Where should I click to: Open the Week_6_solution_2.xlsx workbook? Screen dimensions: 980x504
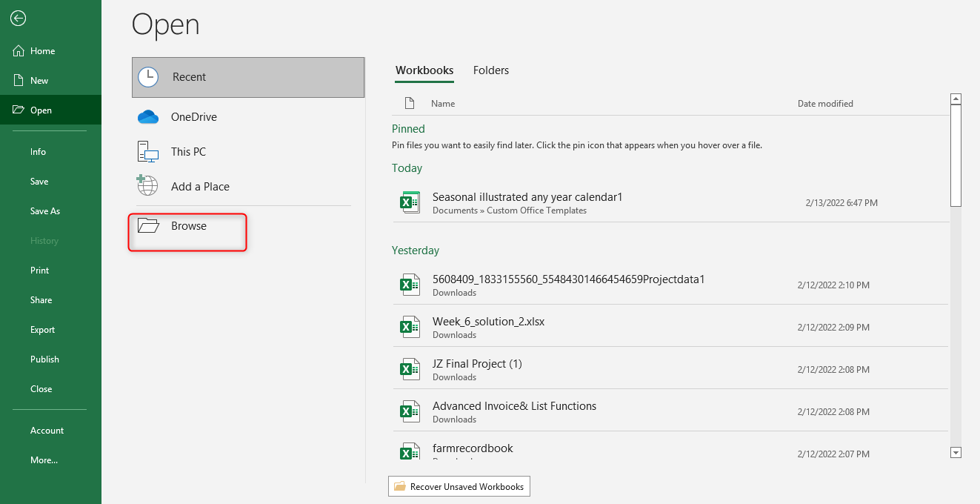[x=488, y=322]
